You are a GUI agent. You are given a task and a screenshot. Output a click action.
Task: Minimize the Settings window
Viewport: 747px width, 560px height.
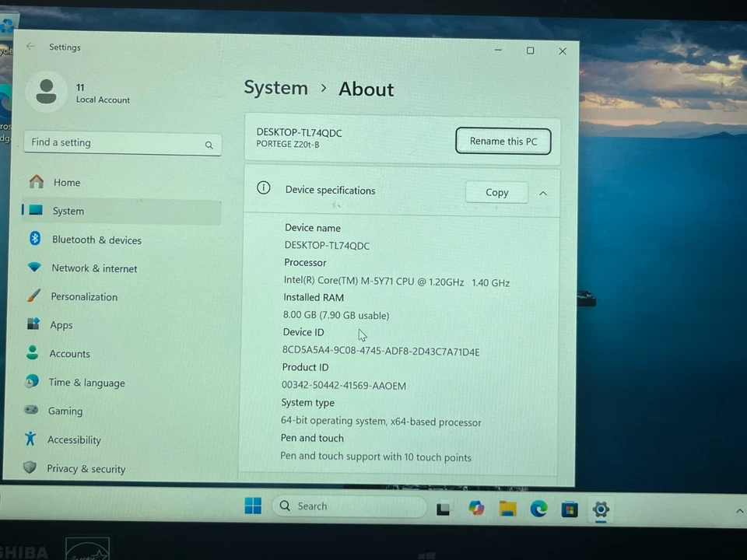[x=498, y=50]
